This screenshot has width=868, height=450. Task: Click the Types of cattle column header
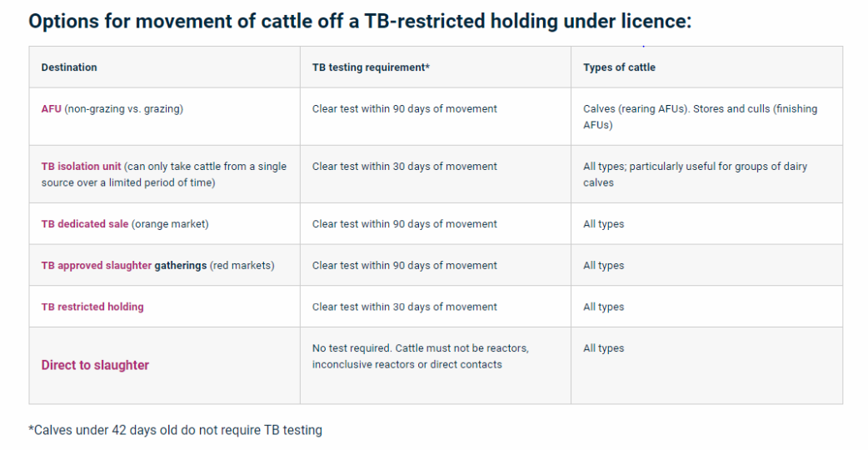click(x=619, y=67)
